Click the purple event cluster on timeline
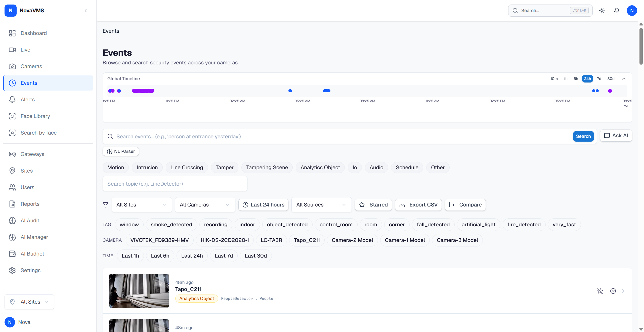Viewport: 644px width, 332px height. pyautogui.click(x=143, y=91)
